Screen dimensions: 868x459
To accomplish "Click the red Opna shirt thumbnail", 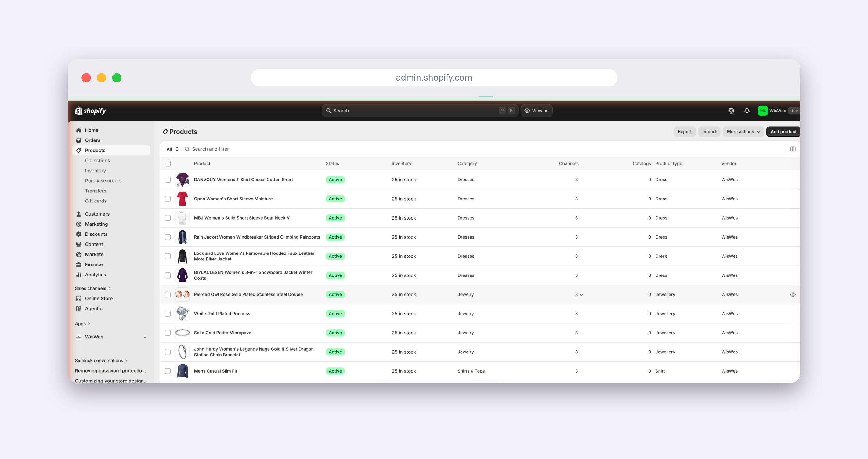I will [x=182, y=199].
